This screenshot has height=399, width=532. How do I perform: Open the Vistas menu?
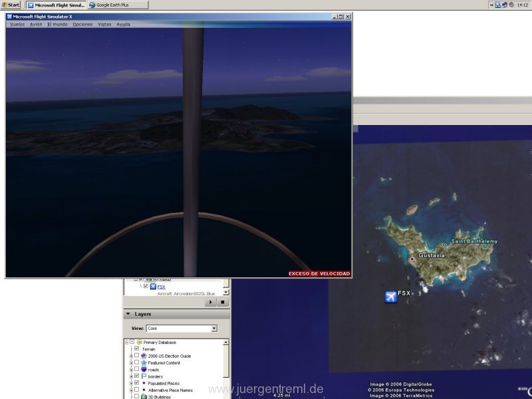104,25
